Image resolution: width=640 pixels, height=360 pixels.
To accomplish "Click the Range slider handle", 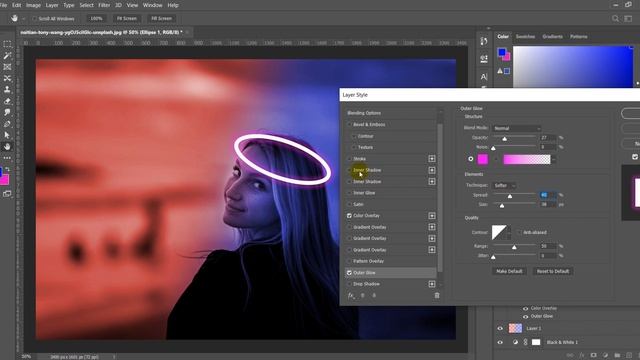I will (514, 247).
